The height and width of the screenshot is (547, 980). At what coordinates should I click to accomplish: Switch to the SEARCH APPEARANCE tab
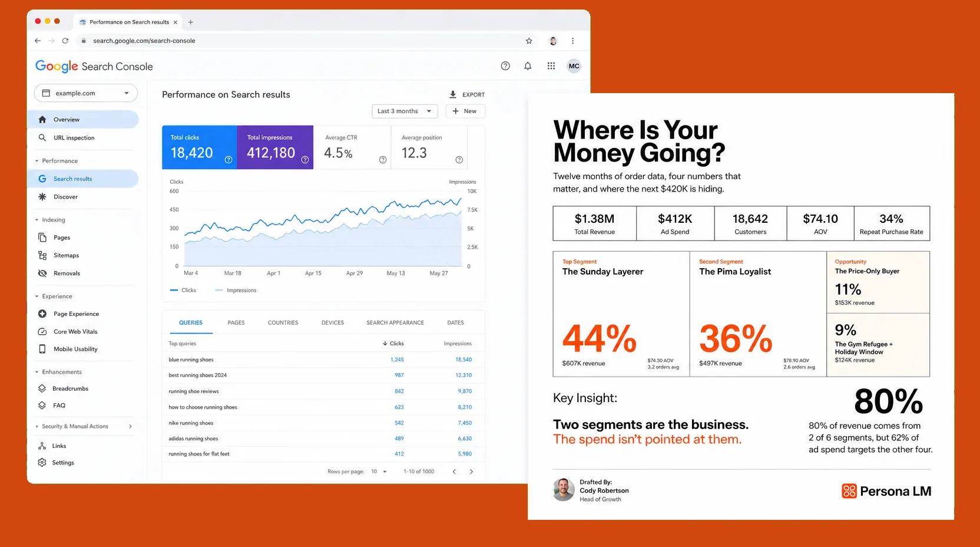click(x=395, y=323)
